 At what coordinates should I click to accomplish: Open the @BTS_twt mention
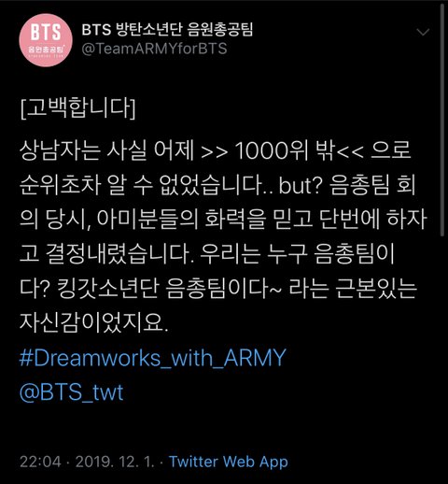[x=71, y=392]
